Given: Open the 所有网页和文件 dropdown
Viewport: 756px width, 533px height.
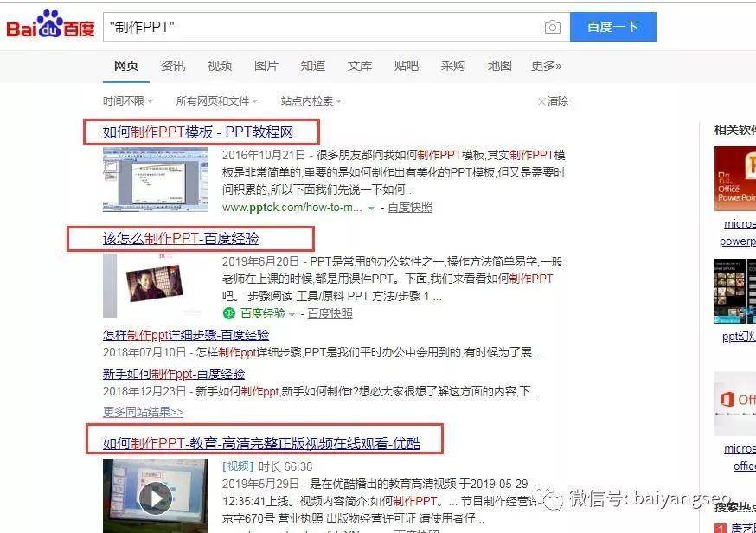Looking at the screenshot, I should (217, 101).
